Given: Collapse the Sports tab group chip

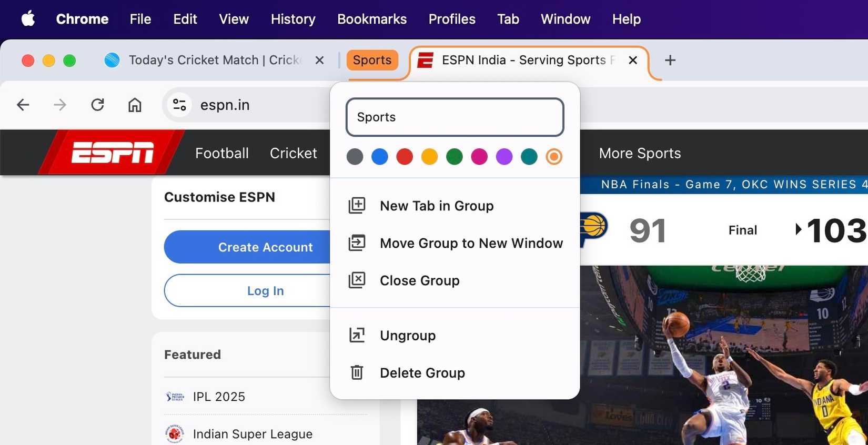Looking at the screenshot, I should tap(372, 60).
